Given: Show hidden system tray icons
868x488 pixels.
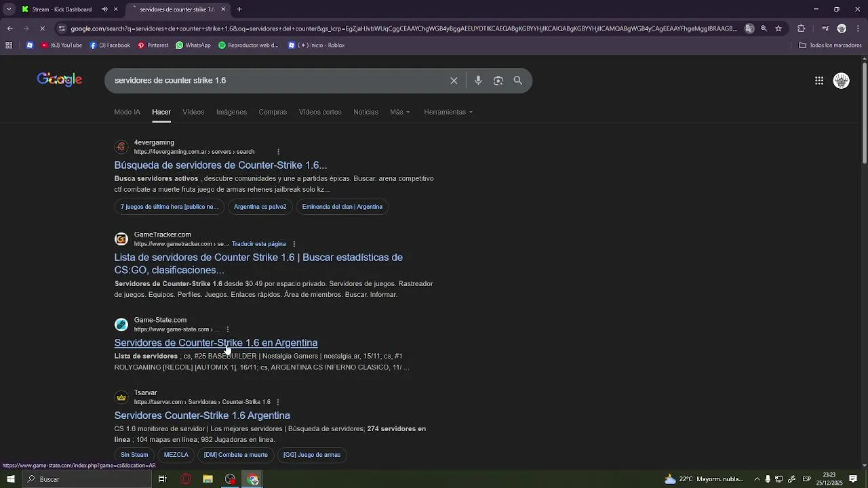Looking at the screenshot, I should click(x=757, y=479).
